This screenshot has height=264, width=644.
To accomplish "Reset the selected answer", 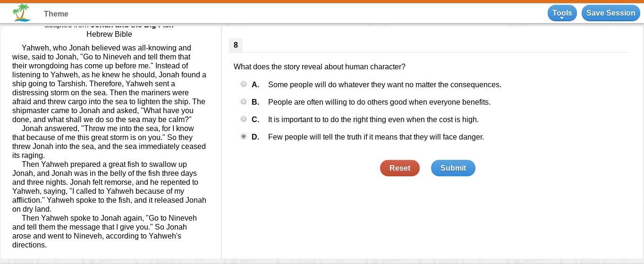I will click(x=400, y=168).
